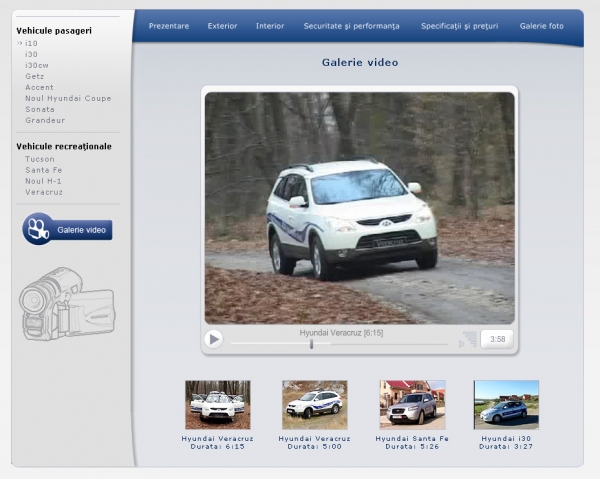Open the Accent model page

pyautogui.click(x=39, y=88)
